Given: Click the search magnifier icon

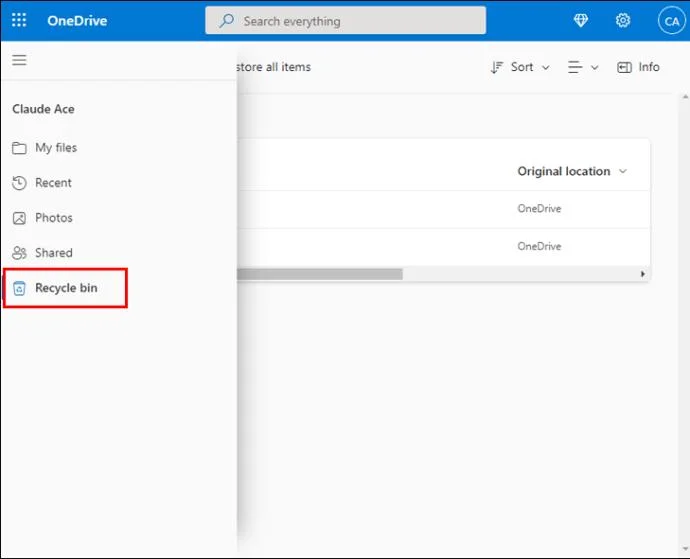Looking at the screenshot, I should coord(227,21).
